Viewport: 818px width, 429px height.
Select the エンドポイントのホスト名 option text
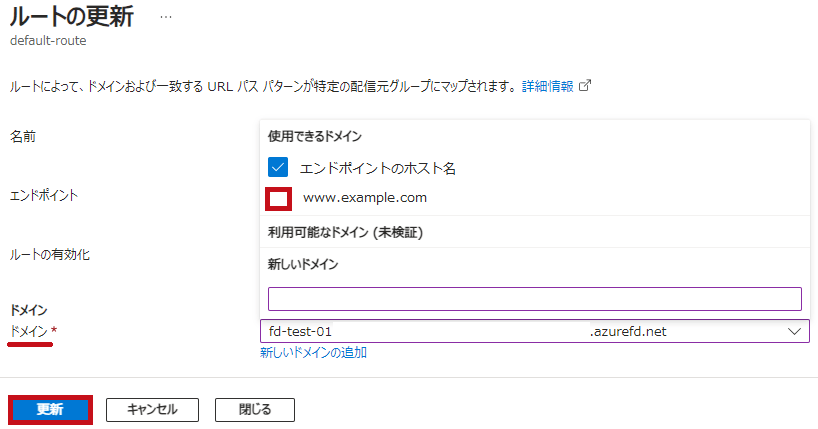378,168
